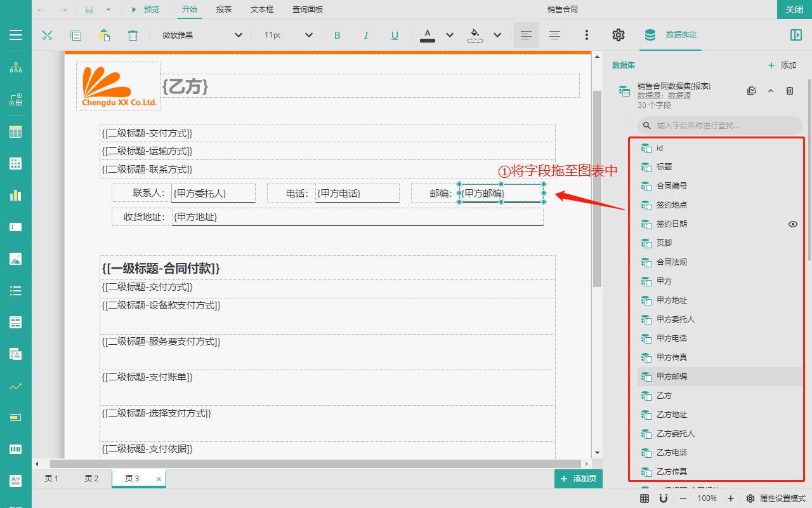The height and width of the screenshot is (508, 812).
Task: Collapse the 销售合同数据集 field list
Action: pos(771,91)
